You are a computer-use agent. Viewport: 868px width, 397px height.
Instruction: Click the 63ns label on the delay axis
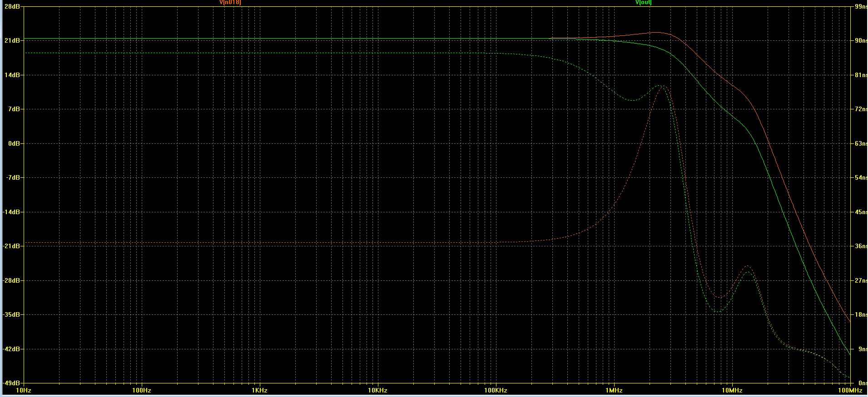pyautogui.click(x=861, y=143)
